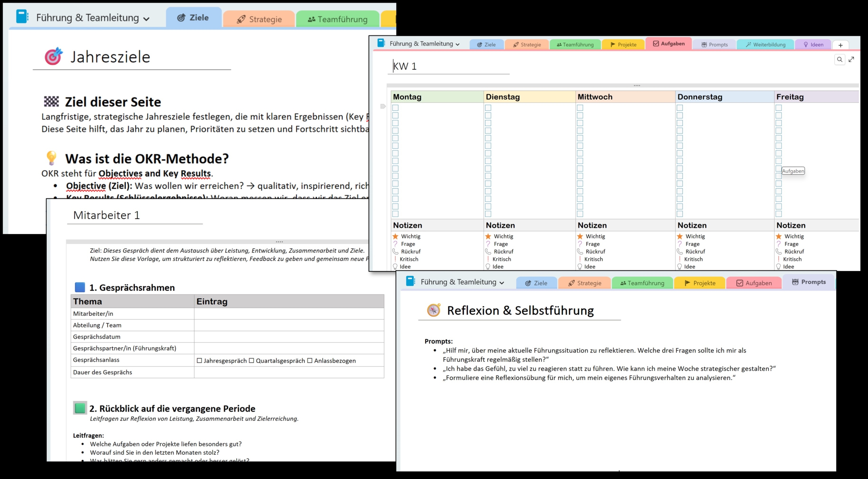Select the Wichtig star tag under Montag

(395, 236)
